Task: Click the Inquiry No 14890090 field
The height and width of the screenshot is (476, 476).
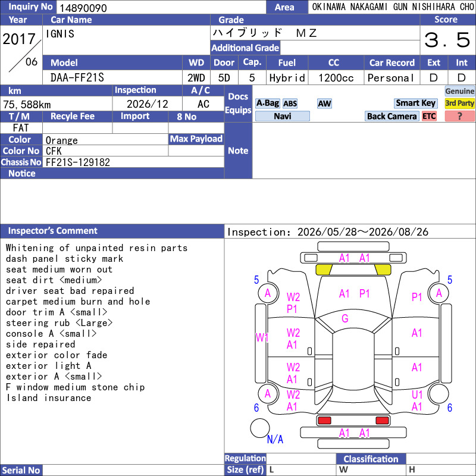Action: pos(161,8)
